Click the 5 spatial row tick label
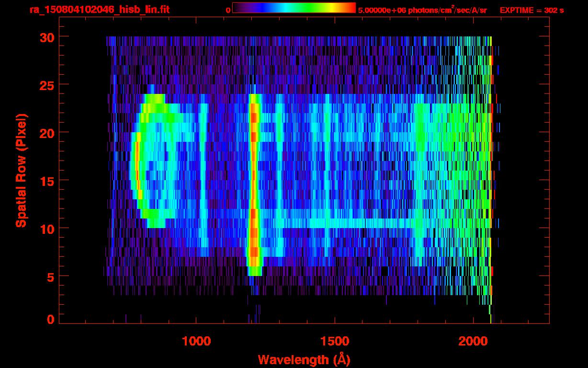 pos(50,276)
